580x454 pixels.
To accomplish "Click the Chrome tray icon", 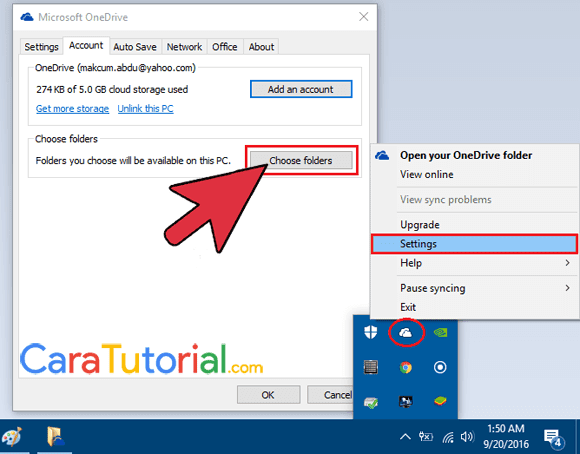I will point(405,367).
